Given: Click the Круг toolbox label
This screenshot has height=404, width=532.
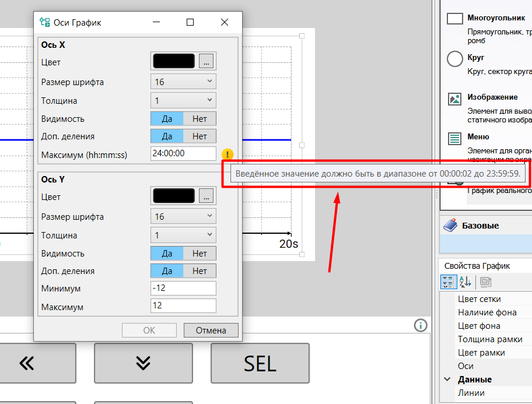Looking at the screenshot, I should click(475, 57).
